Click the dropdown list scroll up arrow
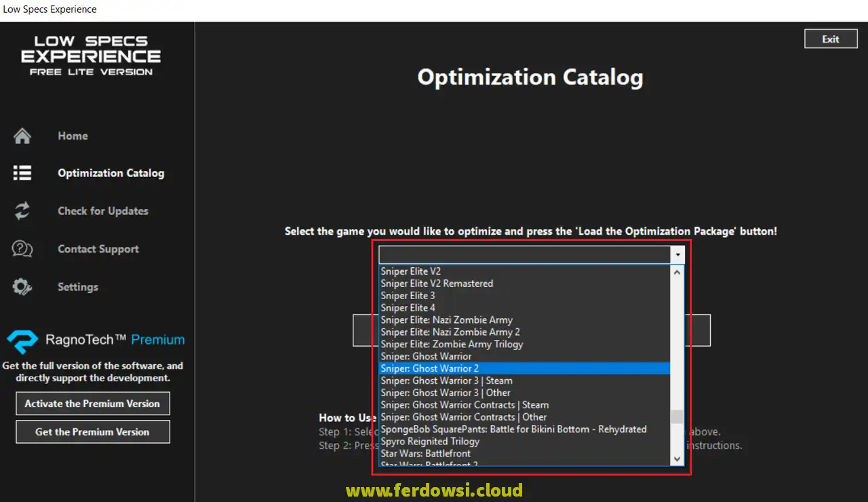The height and width of the screenshot is (502, 868). click(x=677, y=272)
